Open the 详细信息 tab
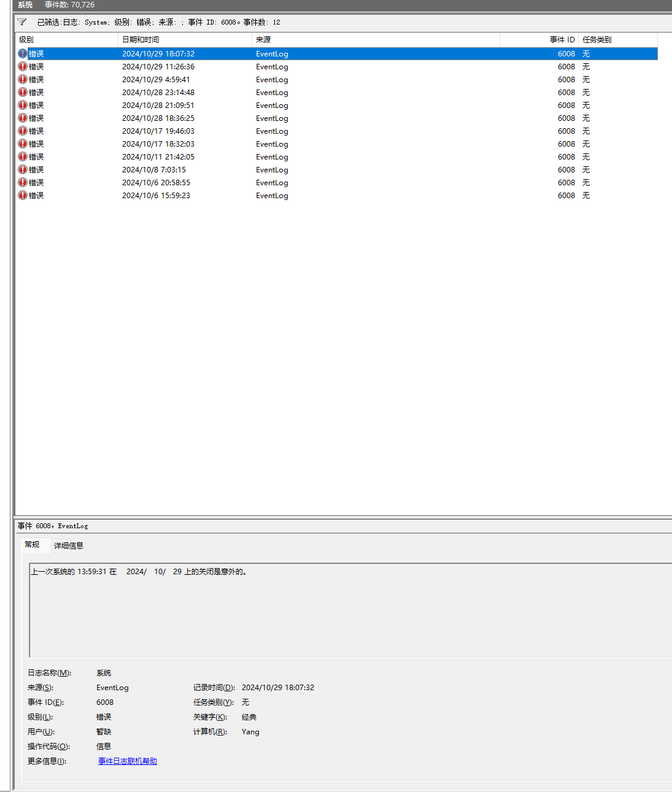Viewport: 672px width, 792px height. tap(69, 545)
